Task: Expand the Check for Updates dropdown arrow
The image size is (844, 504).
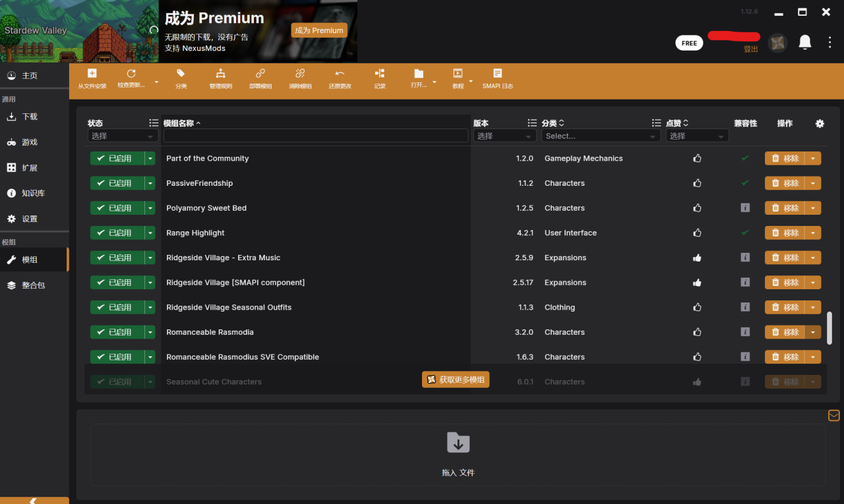Action: coord(156,82)
